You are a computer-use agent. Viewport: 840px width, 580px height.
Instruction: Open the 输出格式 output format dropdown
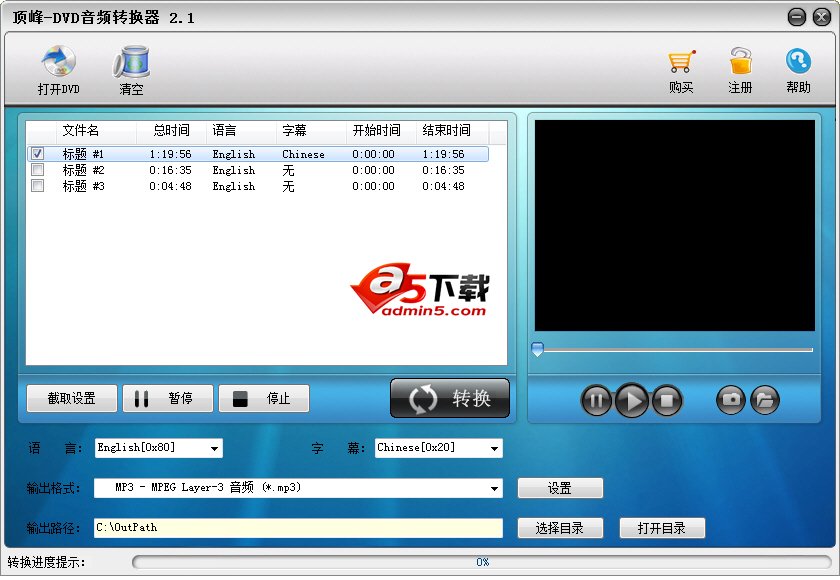[494, 488]
